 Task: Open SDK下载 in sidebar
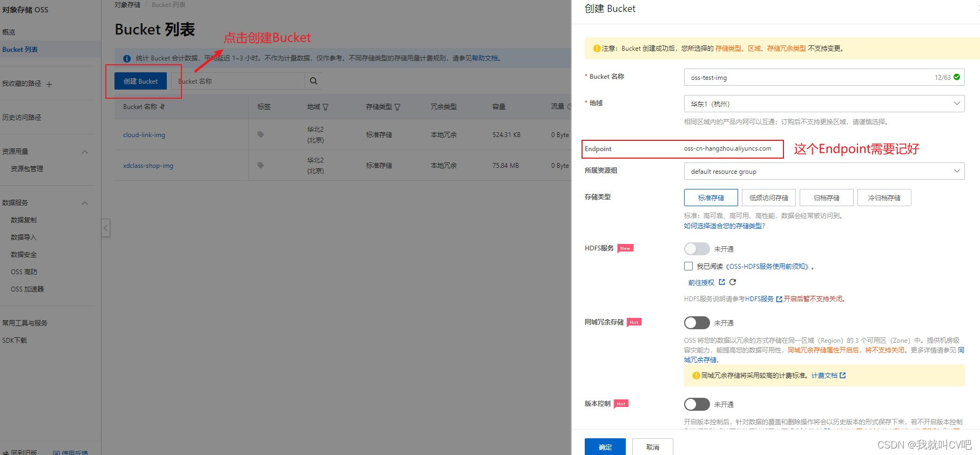[x=15, y=340]
